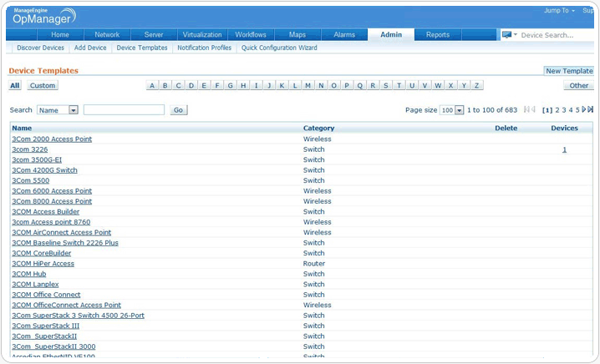The width and height of the screenshot is (600, 364).
Task: Go to the previous page arrow icon
Action: [x=533, y=109]
